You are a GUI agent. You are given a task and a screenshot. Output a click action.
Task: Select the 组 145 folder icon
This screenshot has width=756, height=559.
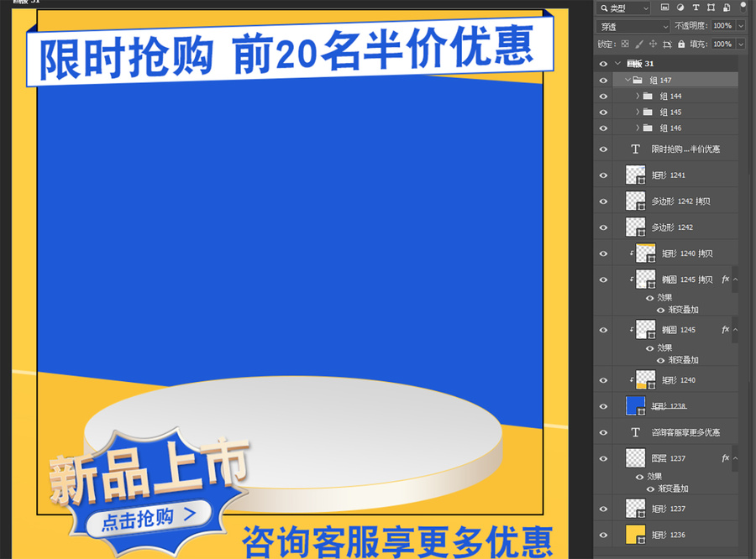pos(648,112)
